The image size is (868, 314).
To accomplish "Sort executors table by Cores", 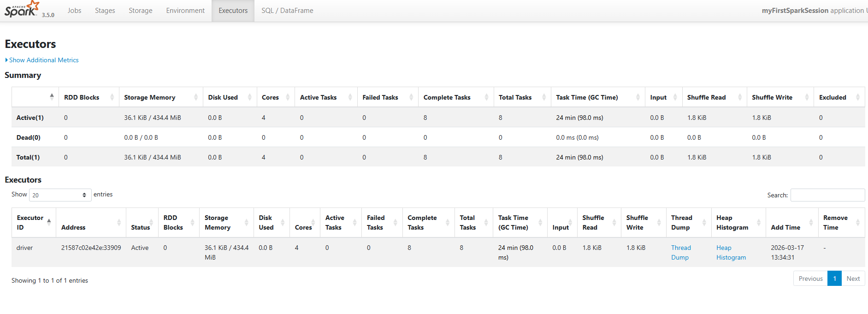I will (305, 223).
